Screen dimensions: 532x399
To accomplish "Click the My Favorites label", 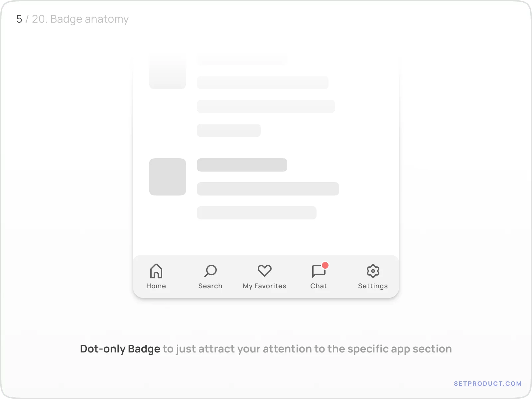I will click(264, 286).
